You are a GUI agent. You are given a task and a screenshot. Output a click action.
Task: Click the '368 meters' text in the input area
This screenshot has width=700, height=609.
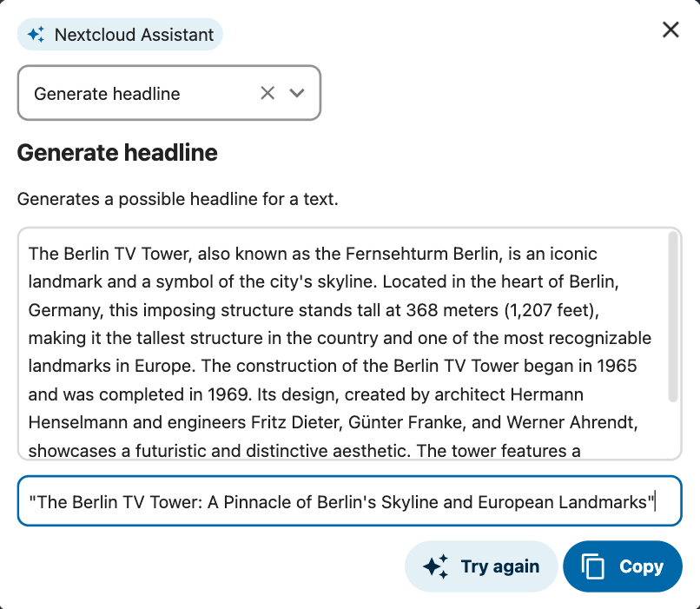click(452, 310)
